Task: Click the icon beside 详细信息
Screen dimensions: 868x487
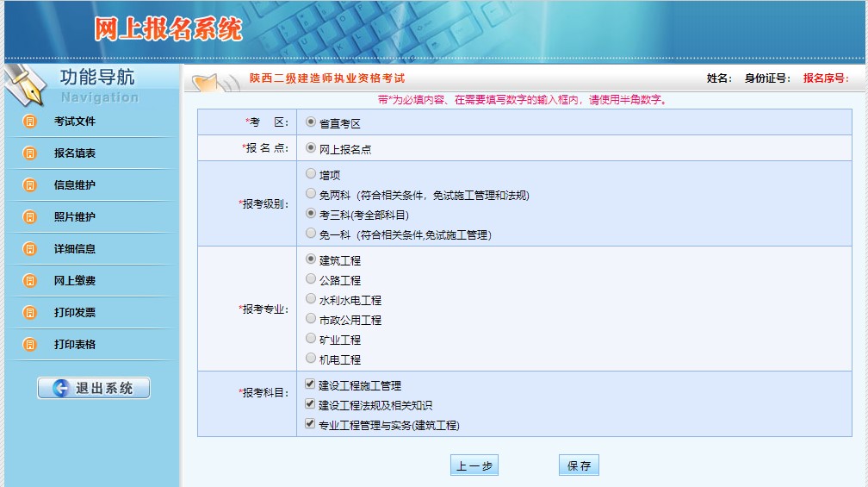Action: [30, 249]
